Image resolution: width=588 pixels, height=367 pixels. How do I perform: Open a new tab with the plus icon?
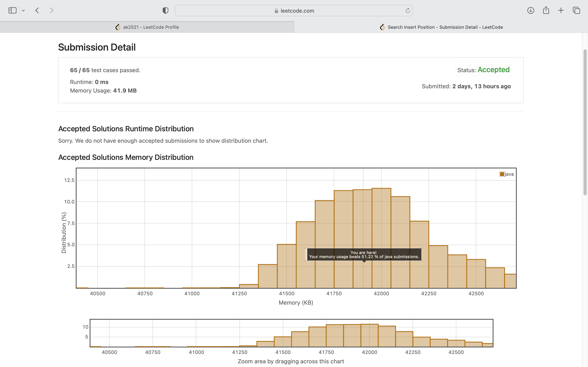tap(561, 10)
